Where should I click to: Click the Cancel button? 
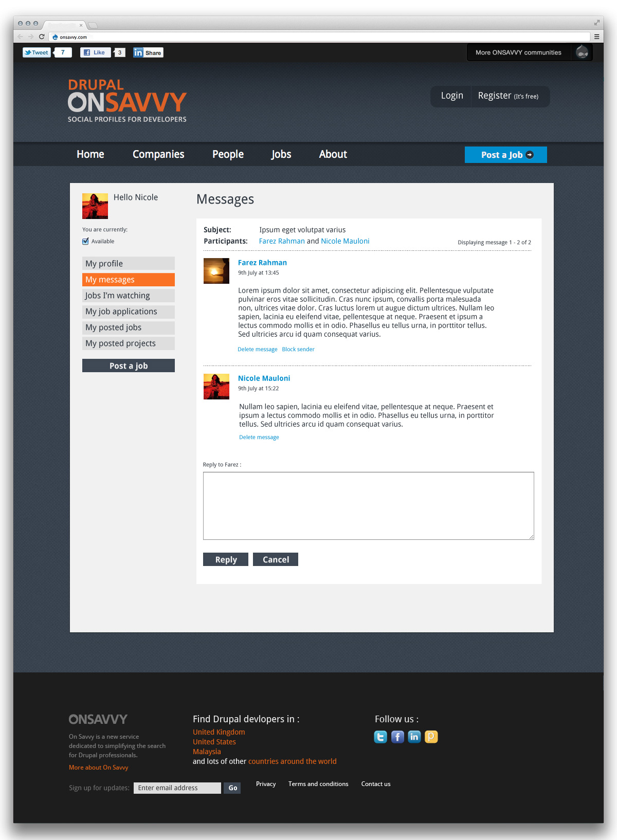276,559
